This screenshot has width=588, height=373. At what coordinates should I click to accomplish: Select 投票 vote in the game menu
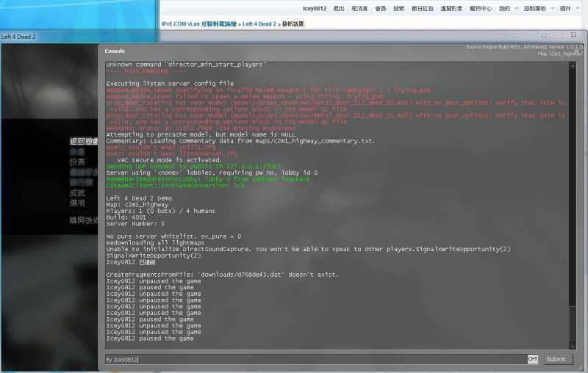77,162
